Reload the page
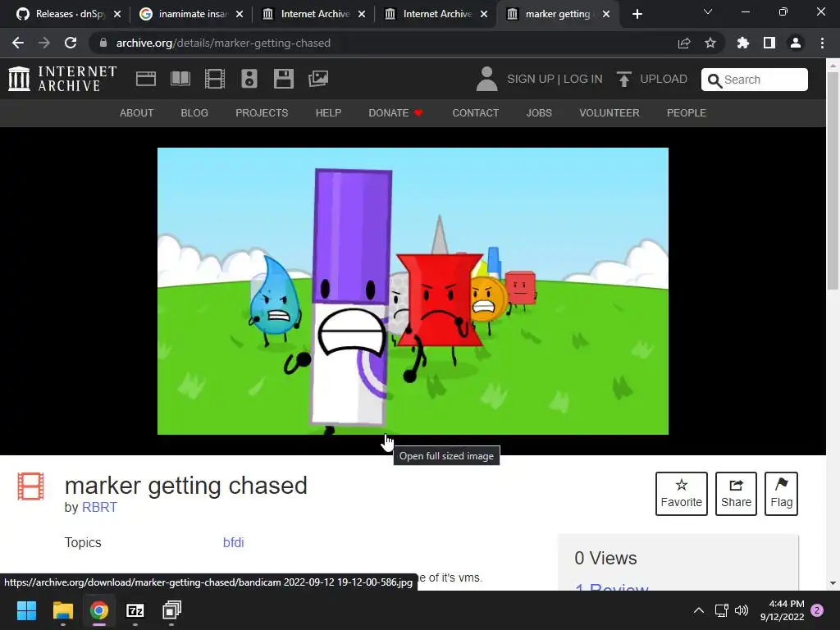The height and width of the screenshot is (630, 840). coord(71,43)
